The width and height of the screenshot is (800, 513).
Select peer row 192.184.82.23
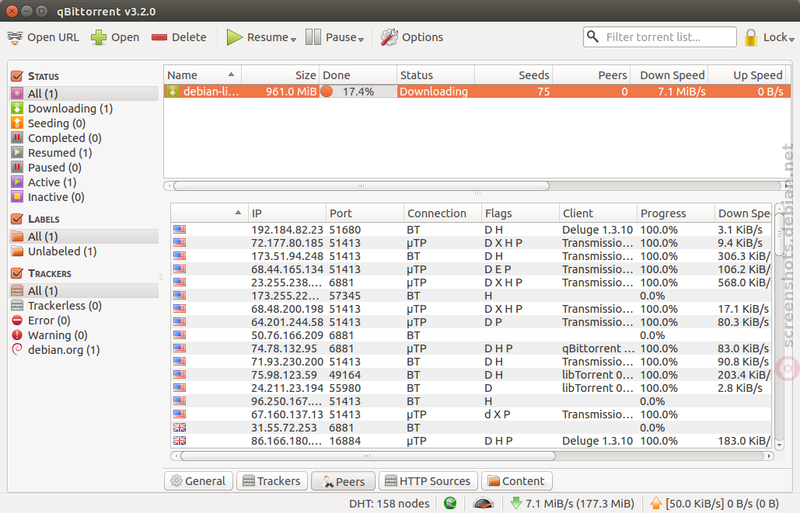coord(471,230)
